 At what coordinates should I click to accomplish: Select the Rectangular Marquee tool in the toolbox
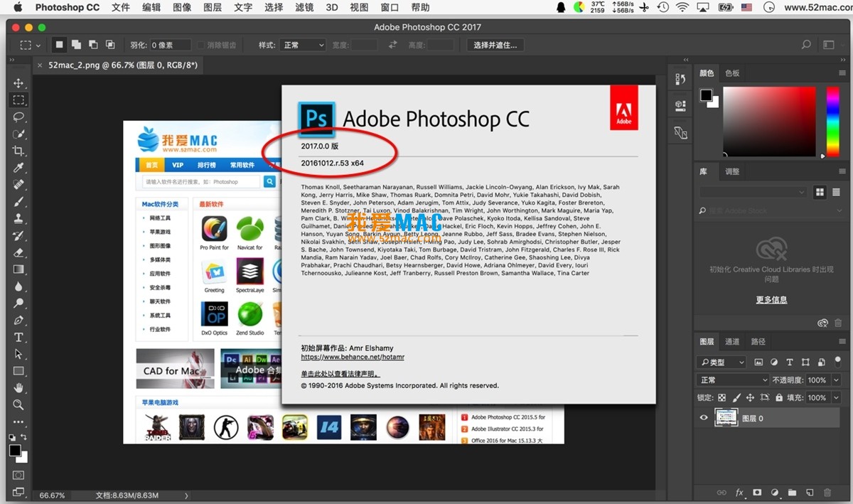click(18, 100)
